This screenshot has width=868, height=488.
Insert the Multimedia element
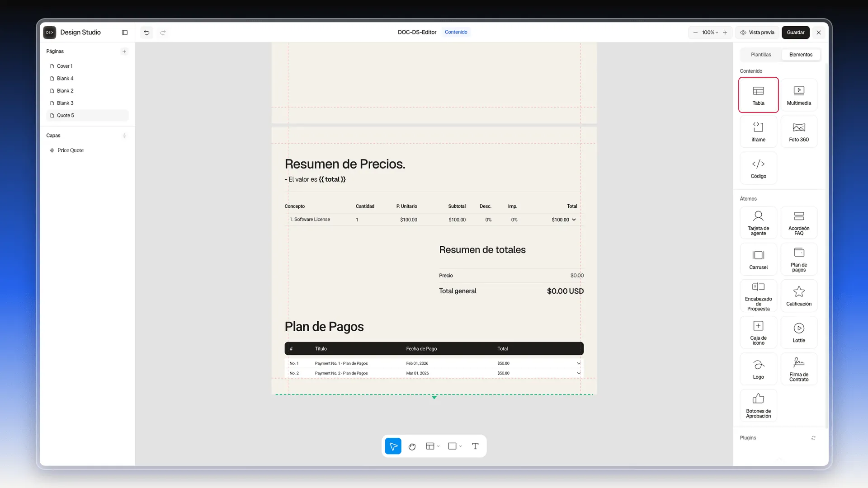click(799, 95)
